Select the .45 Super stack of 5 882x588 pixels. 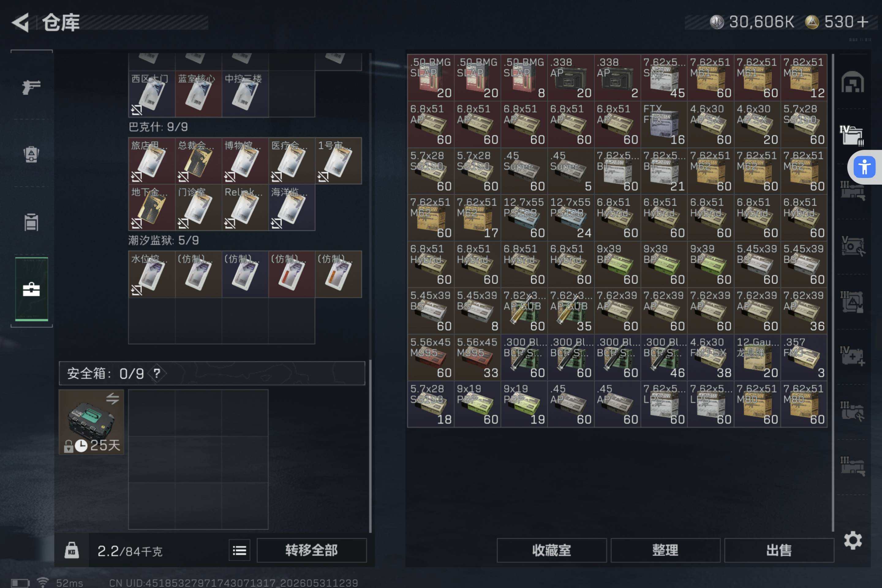(x=571, y=171)
